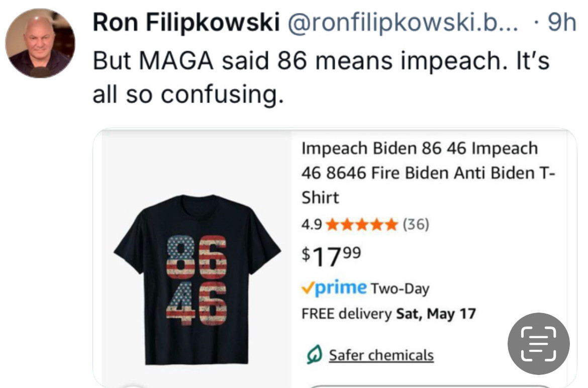The image size is (588, 388).
Task: Click the $17.99 price
Action: click(331, 256)
